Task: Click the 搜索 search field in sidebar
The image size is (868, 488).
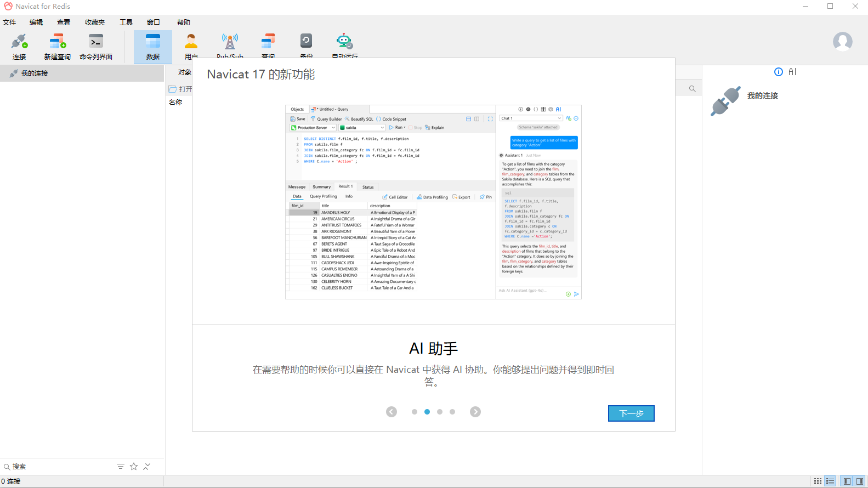Action: point(60,467)
